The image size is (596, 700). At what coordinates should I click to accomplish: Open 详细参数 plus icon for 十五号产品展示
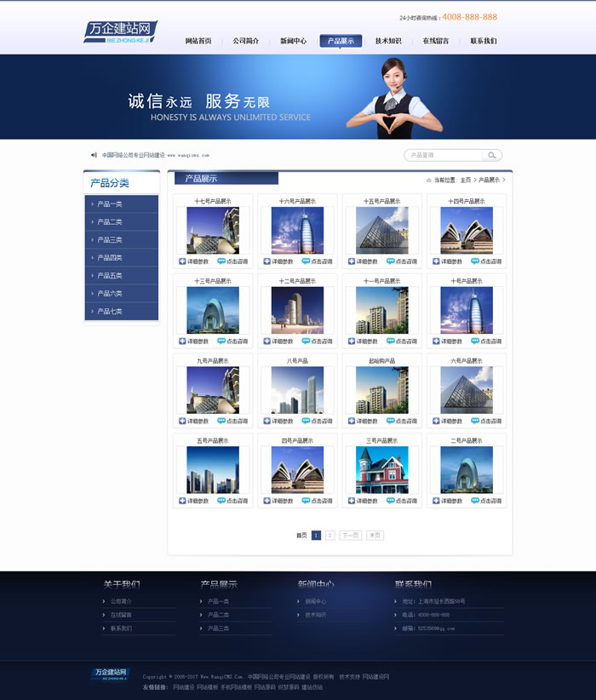click(x=352, y=261)
